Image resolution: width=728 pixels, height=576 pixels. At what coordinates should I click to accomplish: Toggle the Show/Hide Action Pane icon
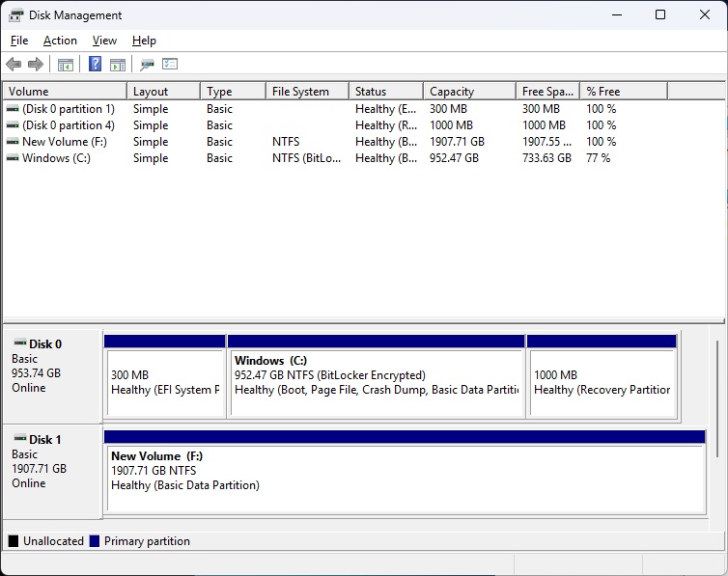point(118,65)
